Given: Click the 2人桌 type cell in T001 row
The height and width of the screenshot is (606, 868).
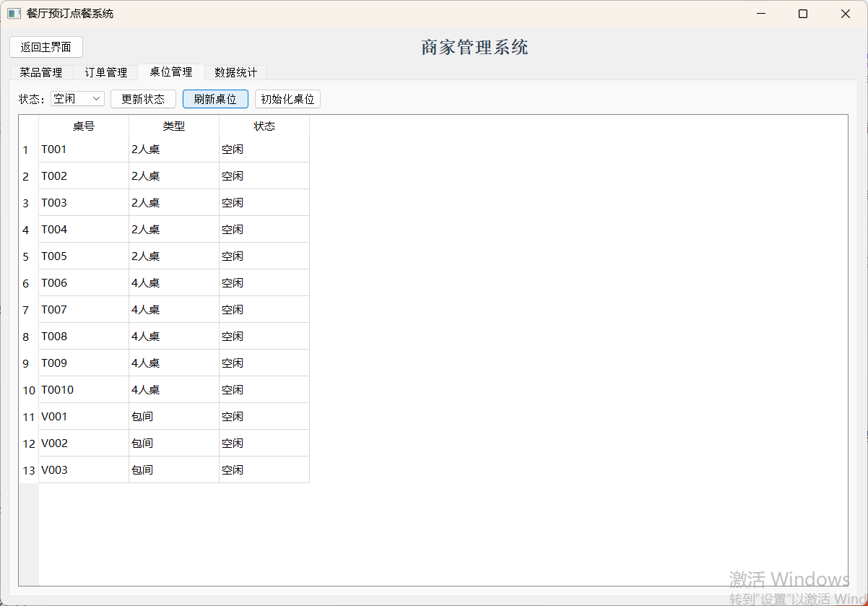Looking at the screenshot, I should 174,150.
